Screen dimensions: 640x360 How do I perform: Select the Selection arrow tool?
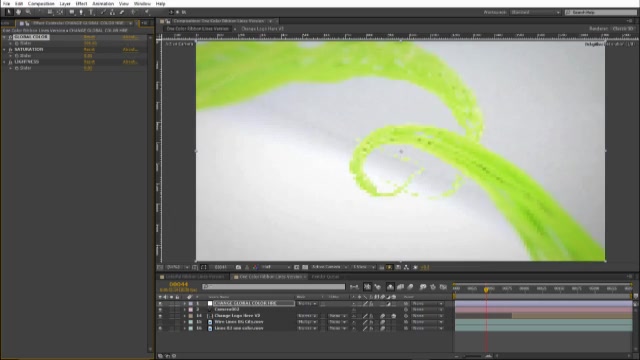tap(9, 13)
